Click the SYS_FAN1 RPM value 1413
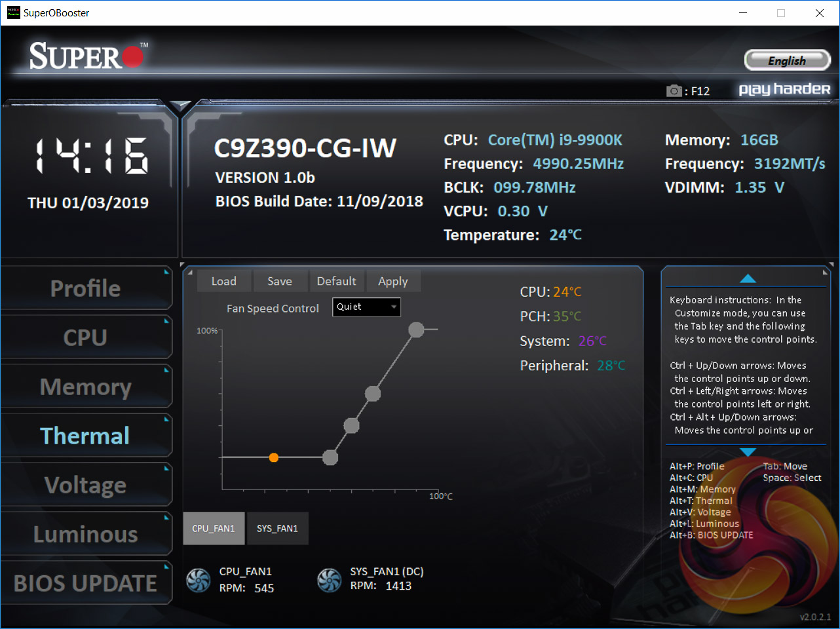This screenshot has height=629, width=840. pyautogui.click(x=398, y=586)
